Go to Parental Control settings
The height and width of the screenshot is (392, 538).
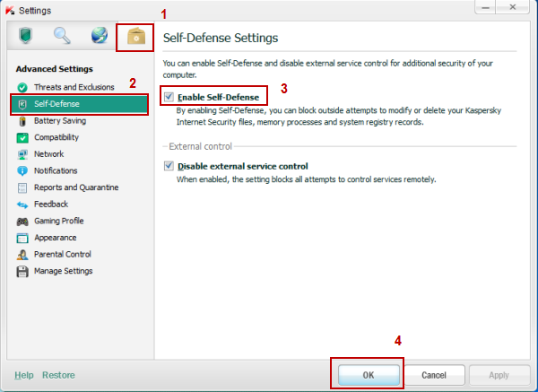(x=63, y=255)
